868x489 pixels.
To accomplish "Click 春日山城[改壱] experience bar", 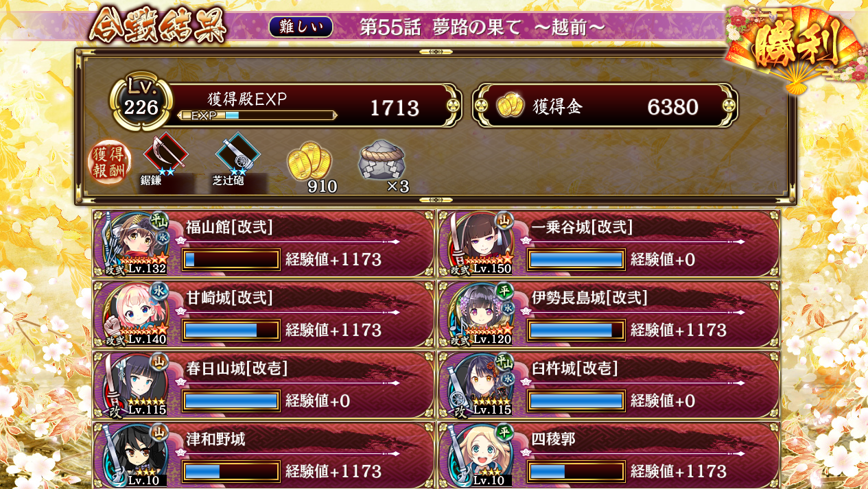I will 231,401.
